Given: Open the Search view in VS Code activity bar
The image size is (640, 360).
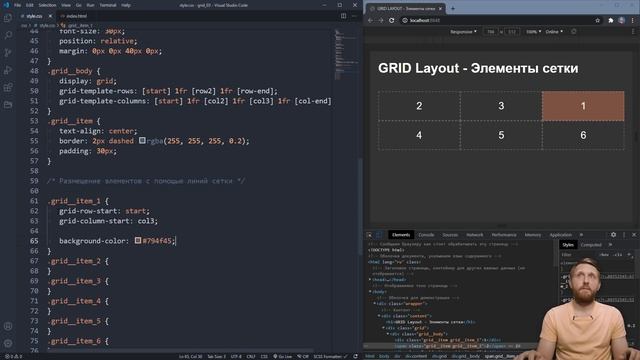Looking at the screenshot, I should point(8,35).
